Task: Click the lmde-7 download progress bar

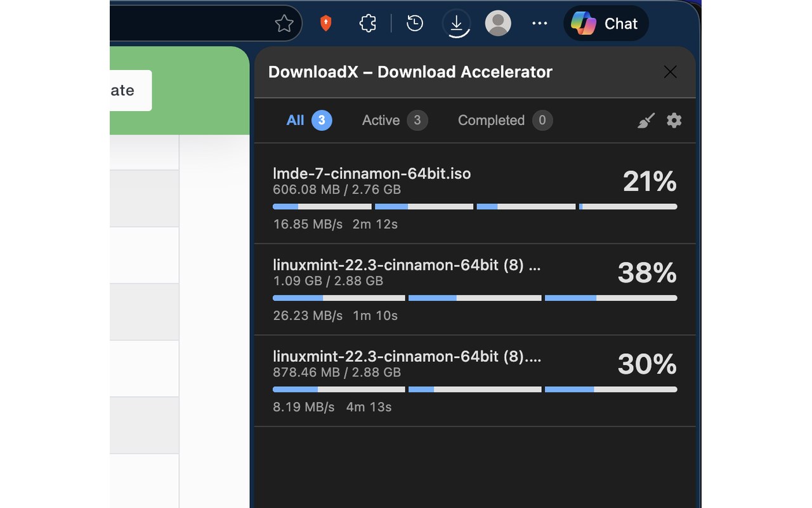Action: (475, 206)
